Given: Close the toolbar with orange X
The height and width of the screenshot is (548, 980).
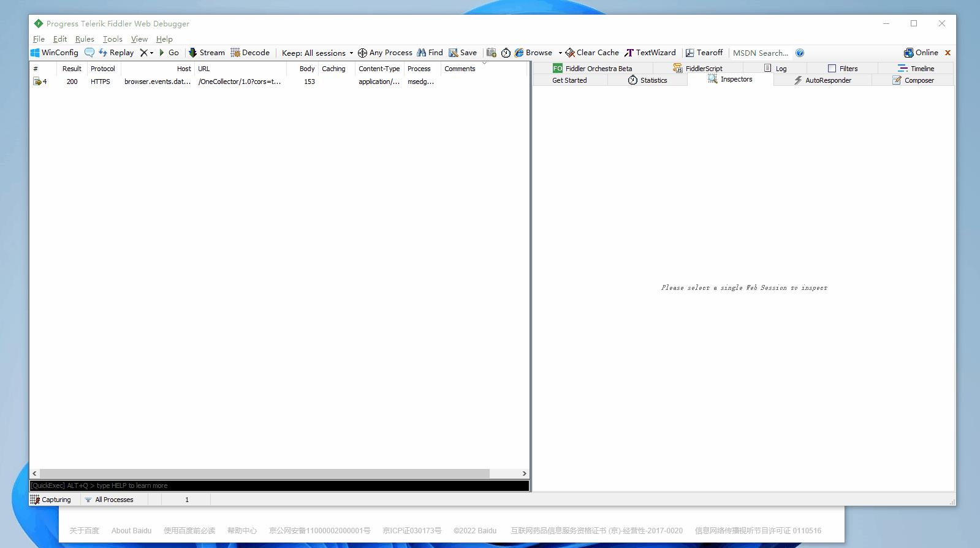Looking at the screenshot, I should [948, 53].
